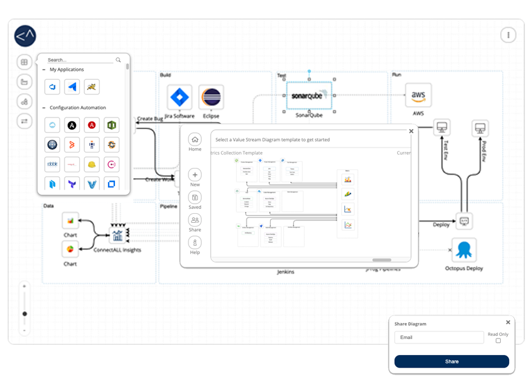Select the AWS node in Run stage
Image resolution: width=532 pixels, height=392 pixels.
point(418,95)
